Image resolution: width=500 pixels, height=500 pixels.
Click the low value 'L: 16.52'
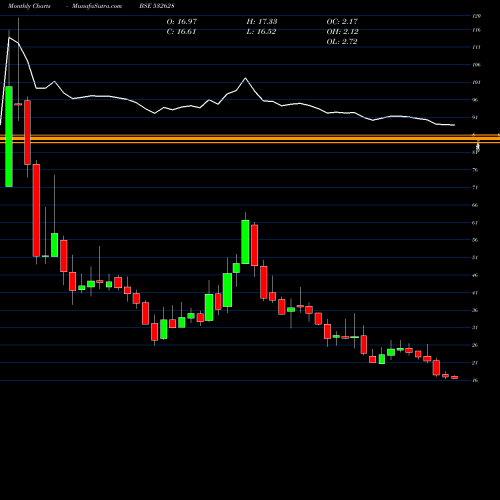click(x=261, y=32)
